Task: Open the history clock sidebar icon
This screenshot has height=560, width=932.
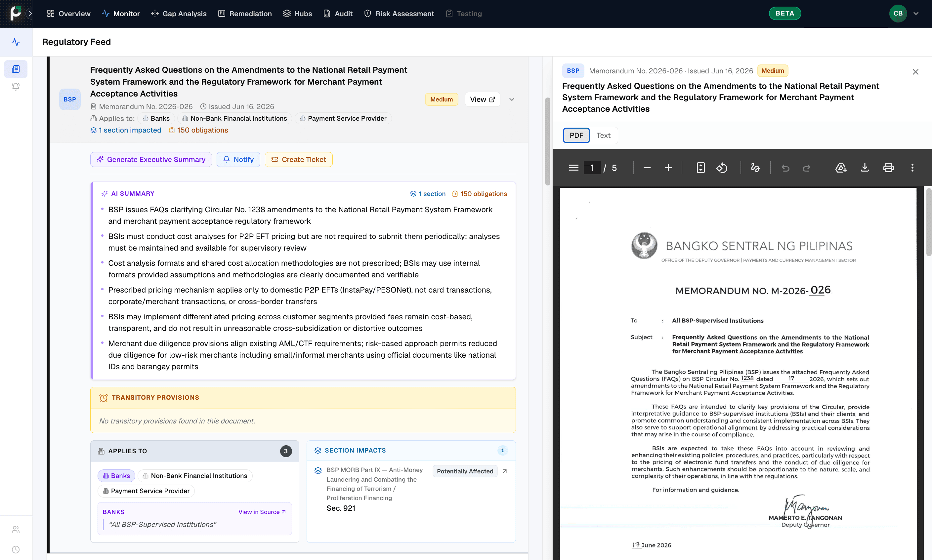Action: [x=16, y=549]
